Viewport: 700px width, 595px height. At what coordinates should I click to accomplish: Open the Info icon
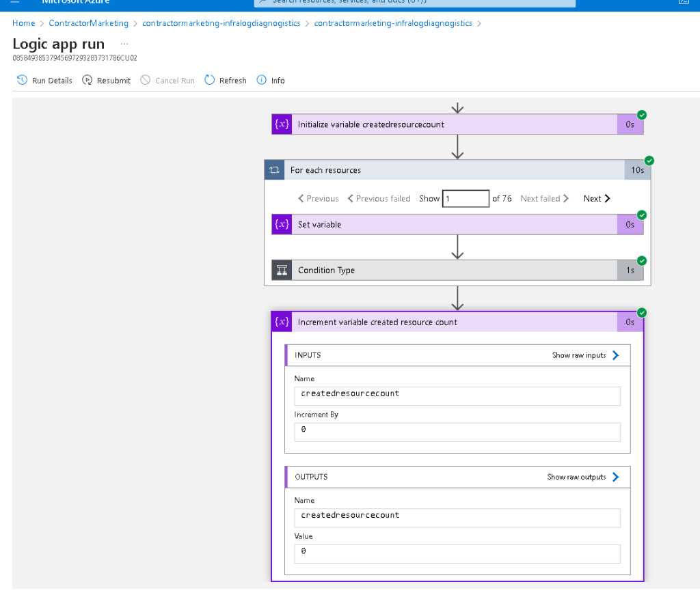tap(262, 81)
